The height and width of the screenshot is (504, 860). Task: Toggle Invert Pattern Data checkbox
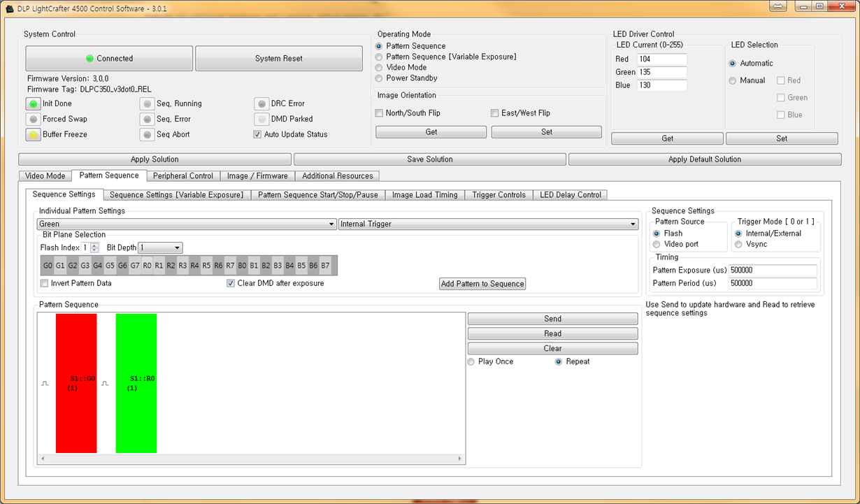click(x=44, y=283)
